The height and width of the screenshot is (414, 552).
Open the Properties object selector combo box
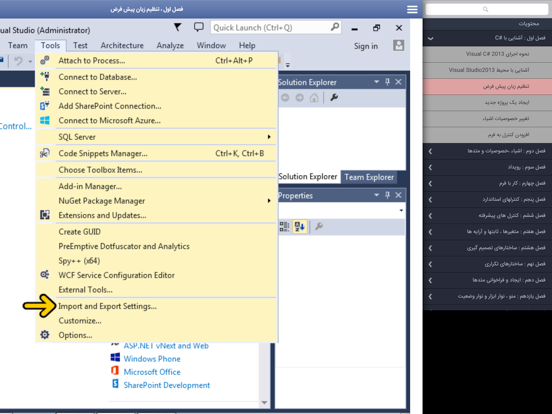(341, 210)
